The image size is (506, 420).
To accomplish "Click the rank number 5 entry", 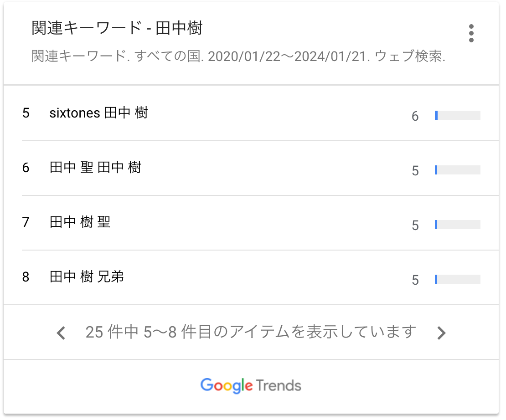I will click(26, 113).
